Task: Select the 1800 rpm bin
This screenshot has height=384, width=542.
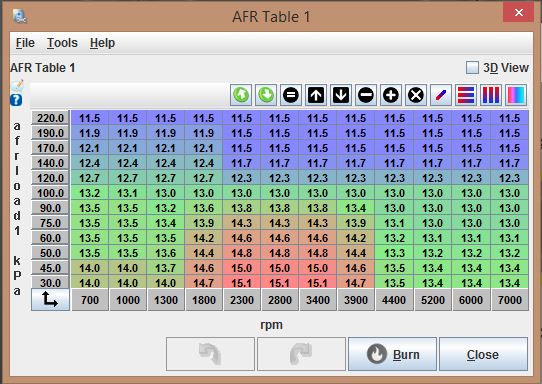Action: (x=204, y=300)
